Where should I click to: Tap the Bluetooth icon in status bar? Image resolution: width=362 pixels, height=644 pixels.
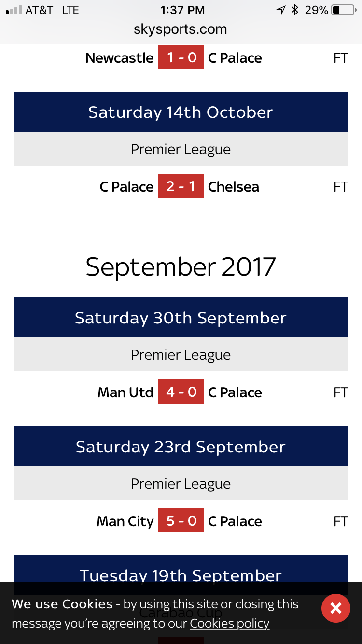click(x=295, y=10)
